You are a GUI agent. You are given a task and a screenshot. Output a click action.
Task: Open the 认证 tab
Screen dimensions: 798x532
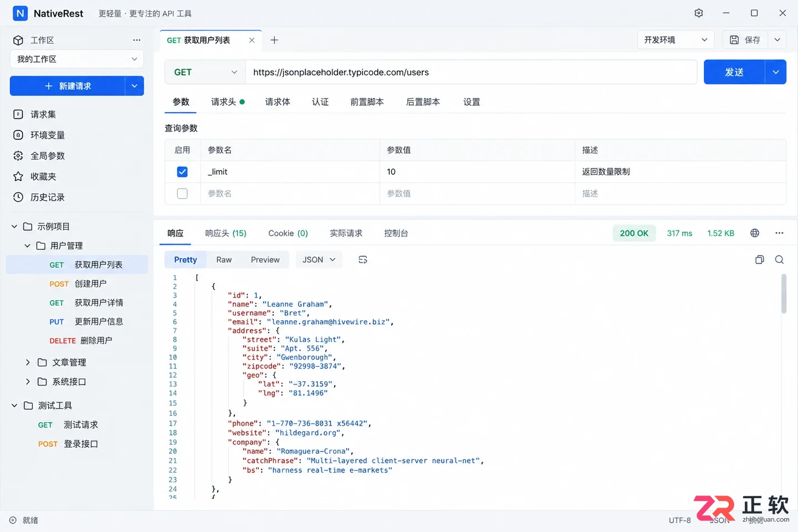coord(320,102)
